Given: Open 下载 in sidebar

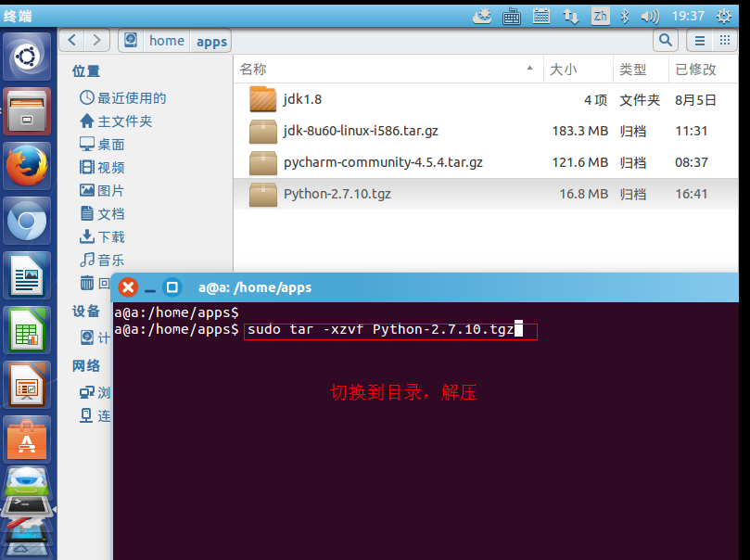Looking at the screenshot, I should point(102,236).
